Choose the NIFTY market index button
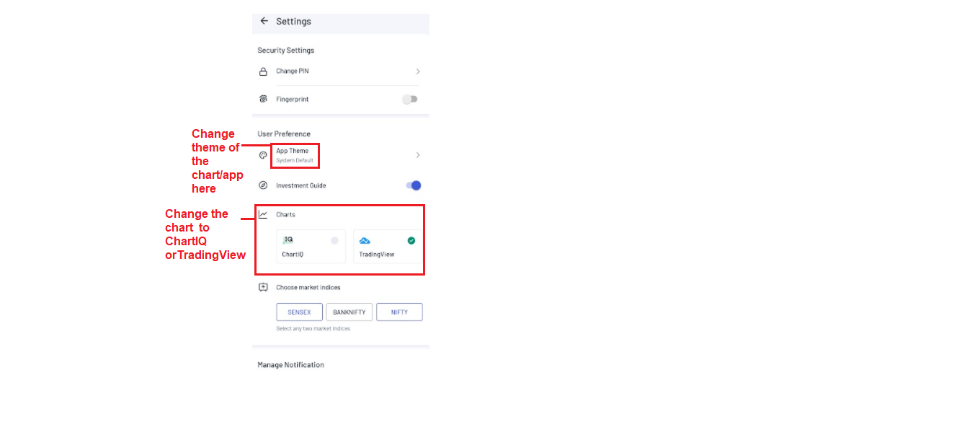Viewport: 980px width, 440px height. [399, 312]
